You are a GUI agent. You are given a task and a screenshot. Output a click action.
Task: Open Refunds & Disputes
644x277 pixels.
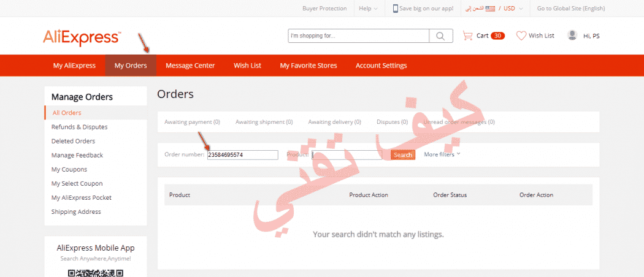[x=79, y=127]
